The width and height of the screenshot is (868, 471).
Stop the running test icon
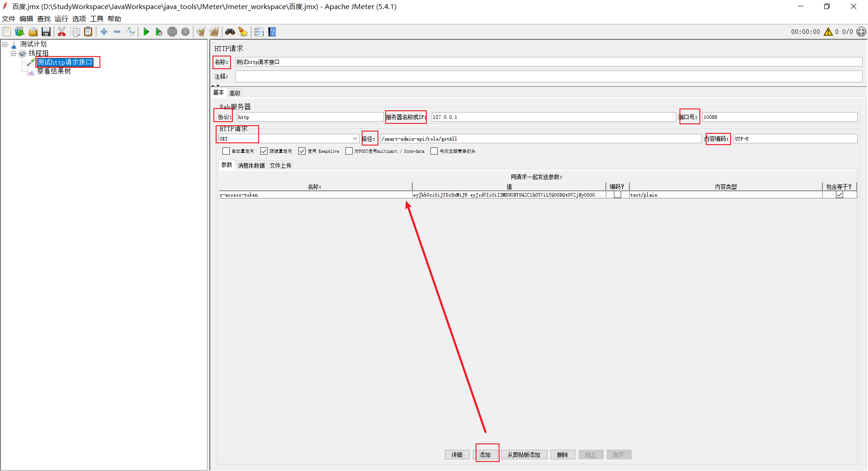coord(172,32)
